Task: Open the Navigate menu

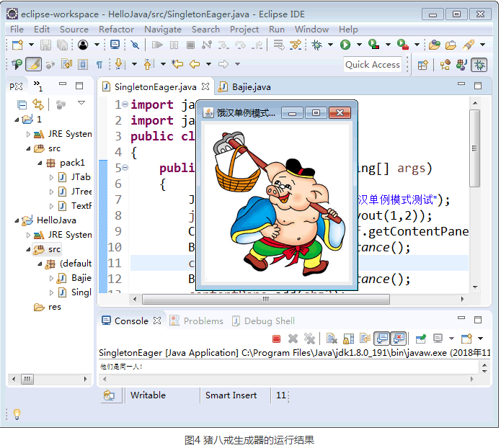Action: (x=163, y=30)
